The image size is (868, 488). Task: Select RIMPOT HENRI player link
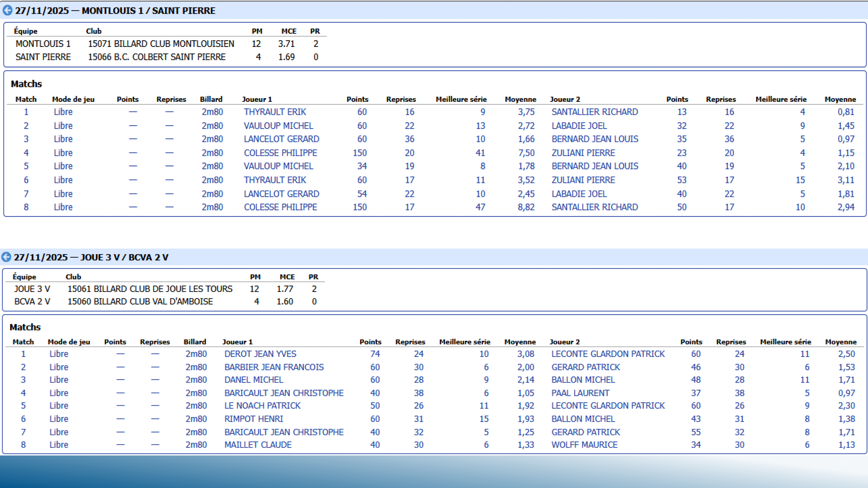(x=254, y=419)
